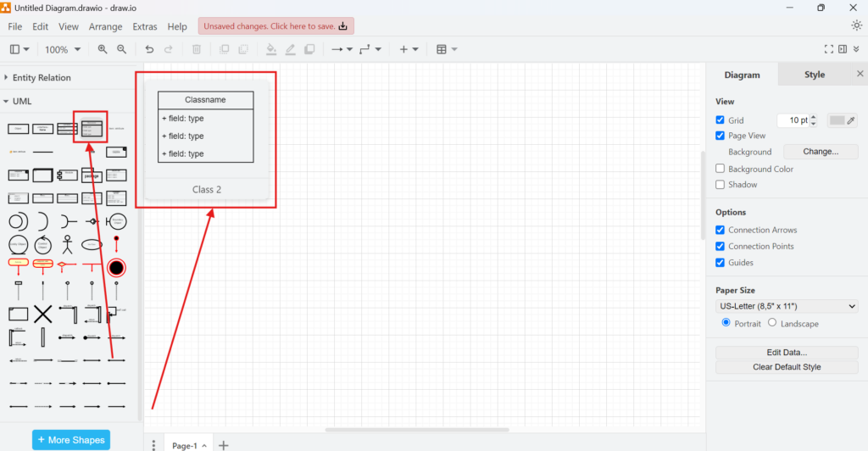Expand the Entity Relation shape section
Screen dimensions: 868x451
click(x=41, y=78)
